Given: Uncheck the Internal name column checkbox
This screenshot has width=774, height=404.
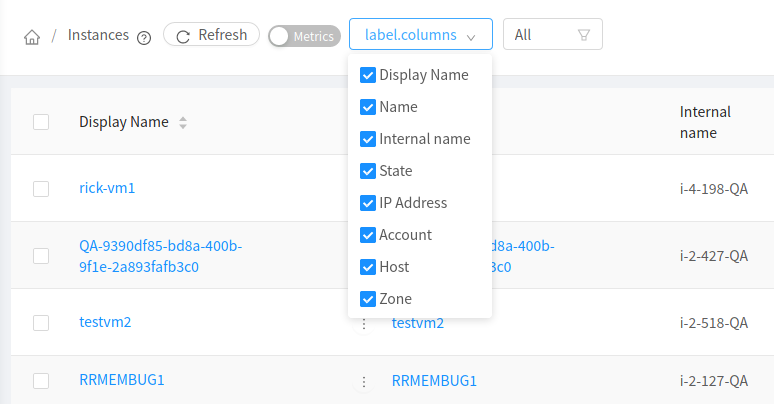Looking at the screenshot, I should 368,139.
